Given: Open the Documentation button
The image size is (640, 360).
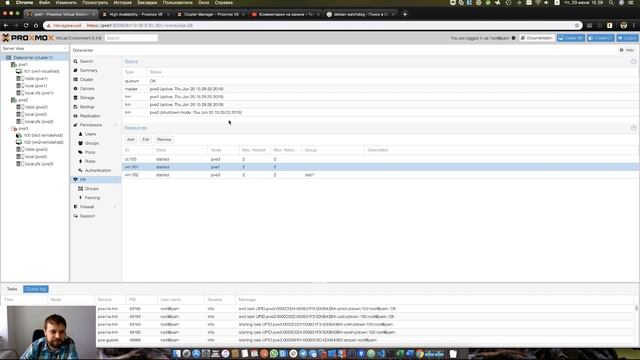Looking at the screenshot, I should 537,38.
